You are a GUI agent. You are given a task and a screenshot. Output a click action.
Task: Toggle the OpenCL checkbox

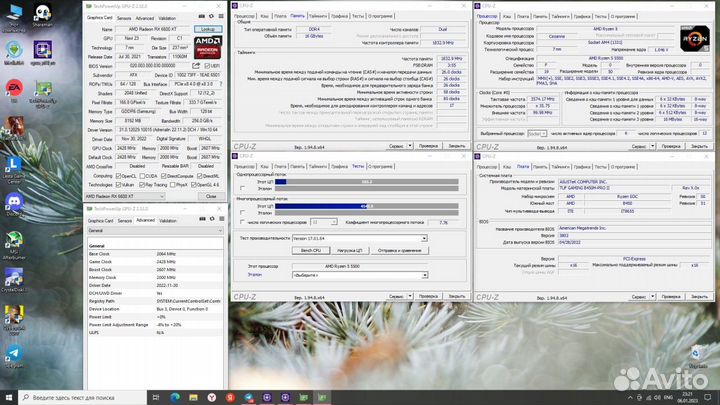pyautogui.click(x=118, y=176)
